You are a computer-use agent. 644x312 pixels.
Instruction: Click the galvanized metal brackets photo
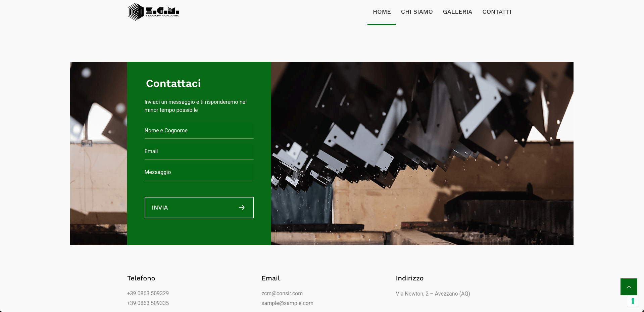coord(422,153)
